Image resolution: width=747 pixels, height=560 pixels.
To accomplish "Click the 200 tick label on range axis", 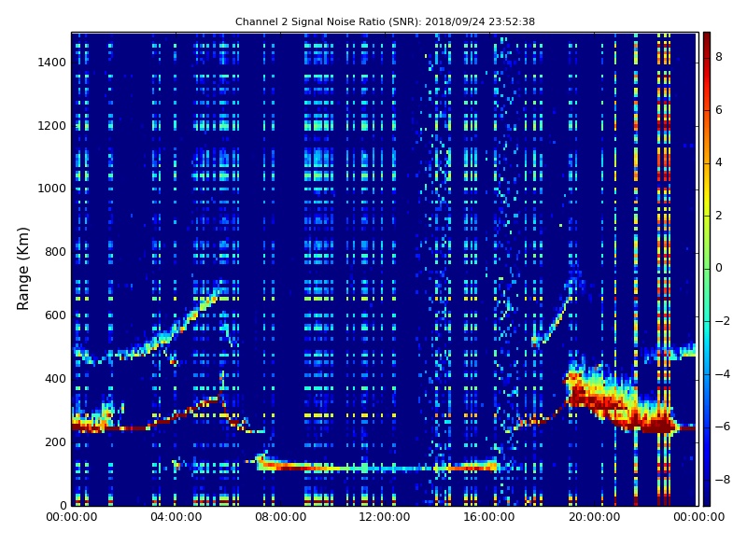I will click(55, 441).
